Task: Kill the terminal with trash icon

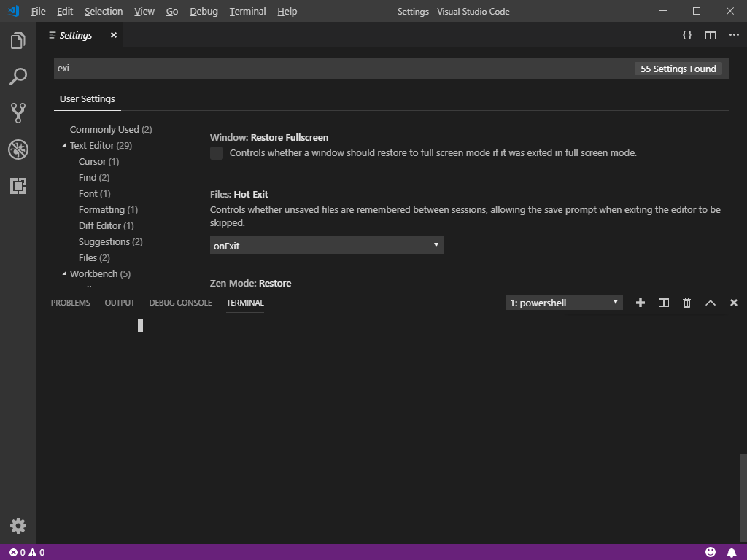Action: (686, 303)
